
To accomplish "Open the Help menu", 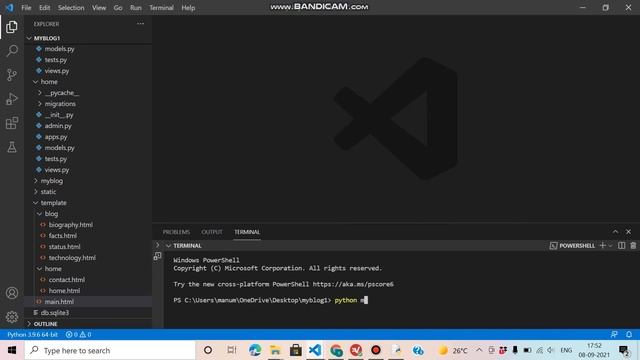I will [188, 8].
